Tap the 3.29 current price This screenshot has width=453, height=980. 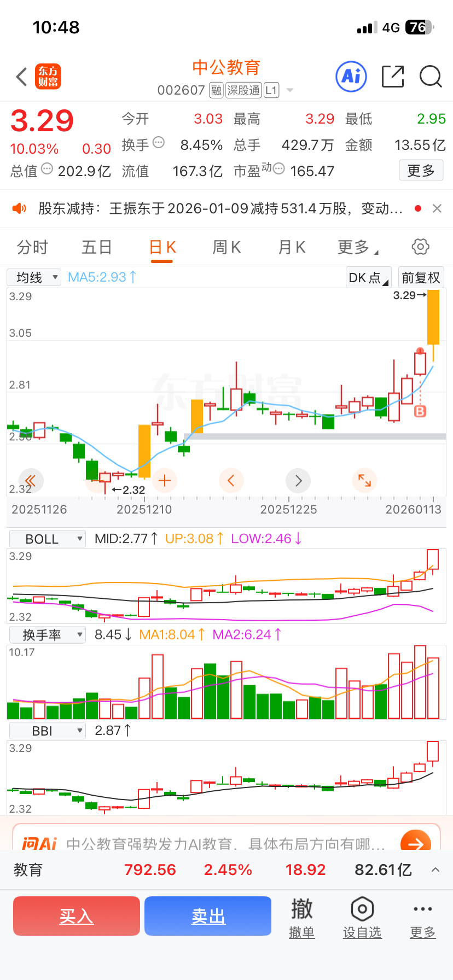point(42,121)
